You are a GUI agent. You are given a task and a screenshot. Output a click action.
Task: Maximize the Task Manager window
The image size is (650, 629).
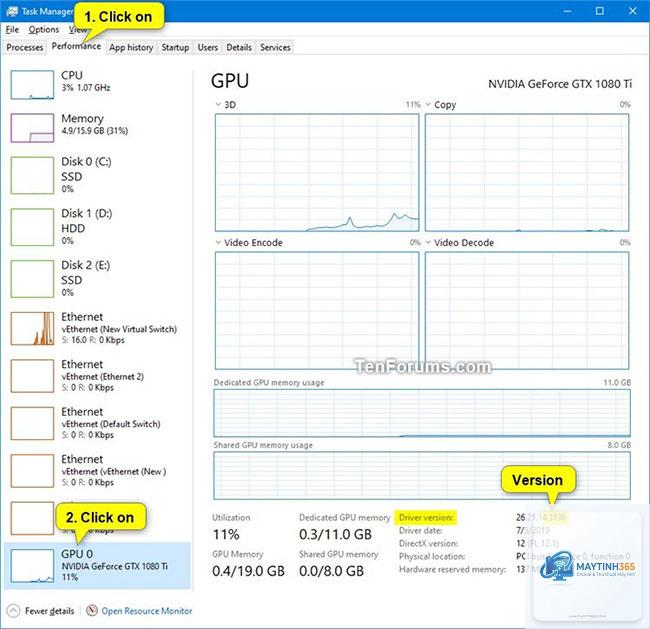(x=599, y=11)
